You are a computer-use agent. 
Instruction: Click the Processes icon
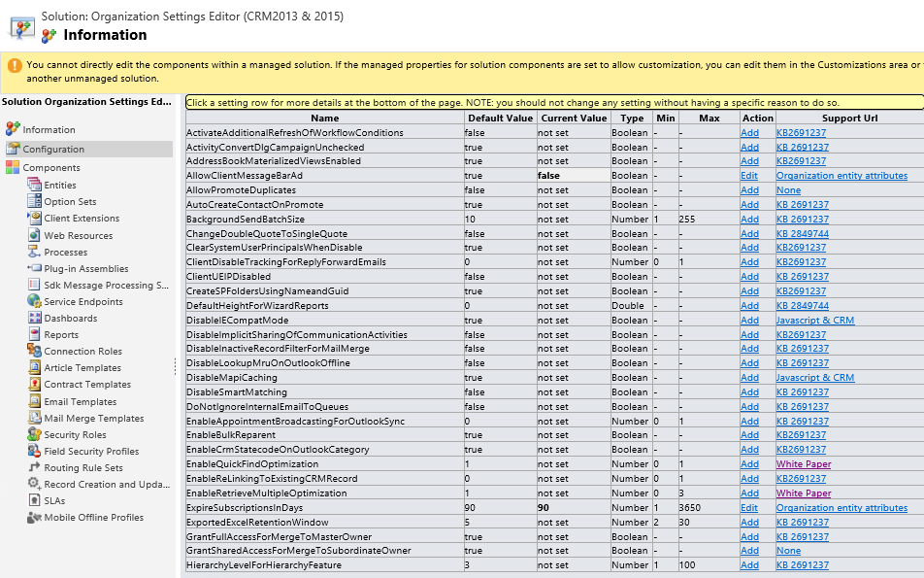[x=34, y=252]
